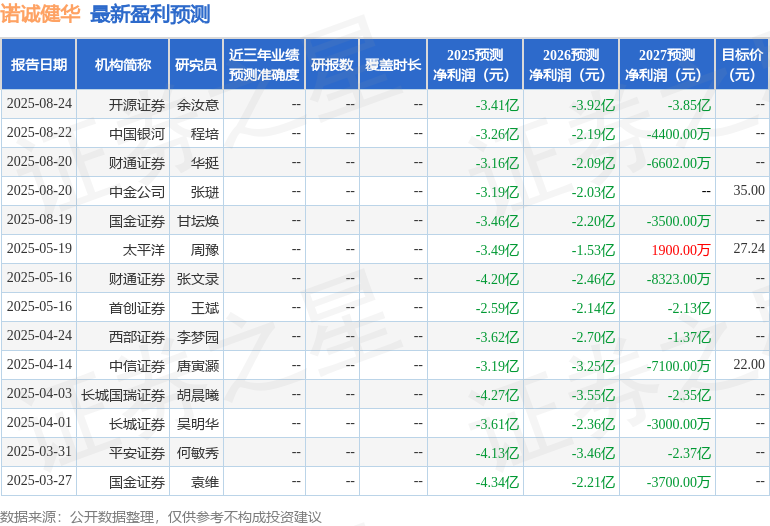Click the -4400.00万 forecast value
The height and width of the screenshot is (526, 770).
click(x=679, y=134)
